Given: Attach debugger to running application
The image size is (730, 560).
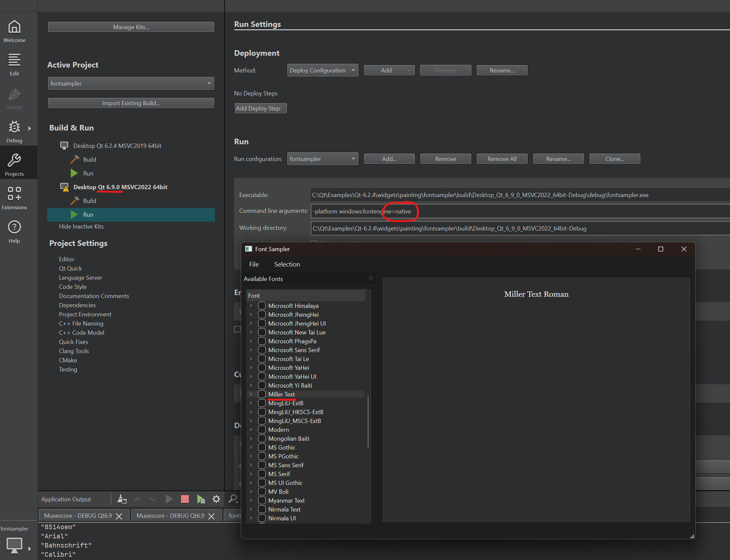Looking at the screenshot, I should tap(201, 499).
